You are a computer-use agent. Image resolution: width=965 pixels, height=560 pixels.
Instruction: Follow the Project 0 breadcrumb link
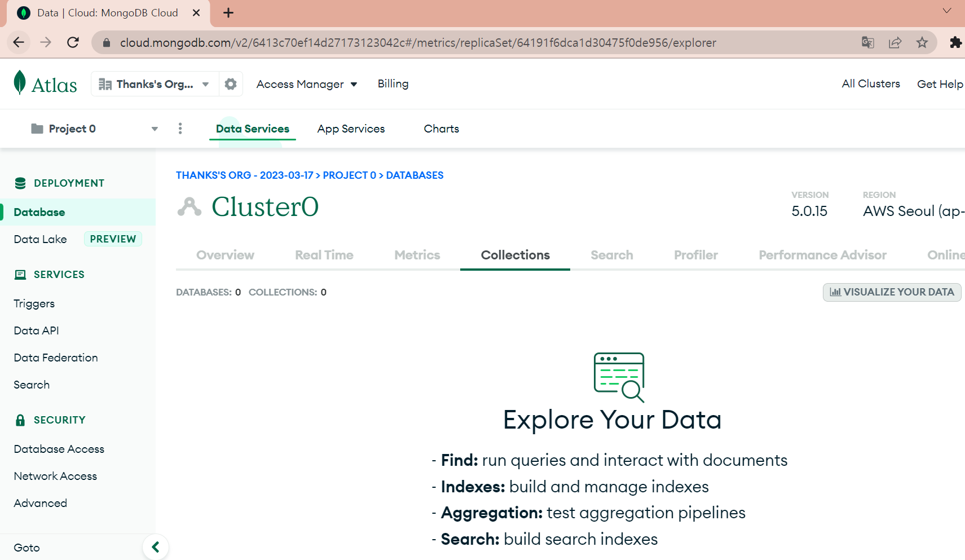(x=349, y=175)
